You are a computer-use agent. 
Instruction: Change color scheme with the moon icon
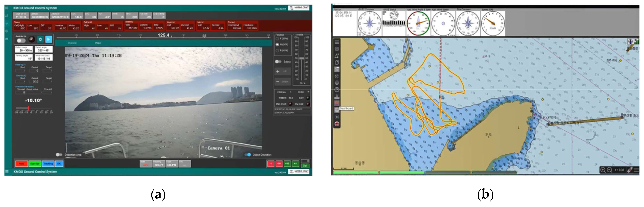(337, 76)
